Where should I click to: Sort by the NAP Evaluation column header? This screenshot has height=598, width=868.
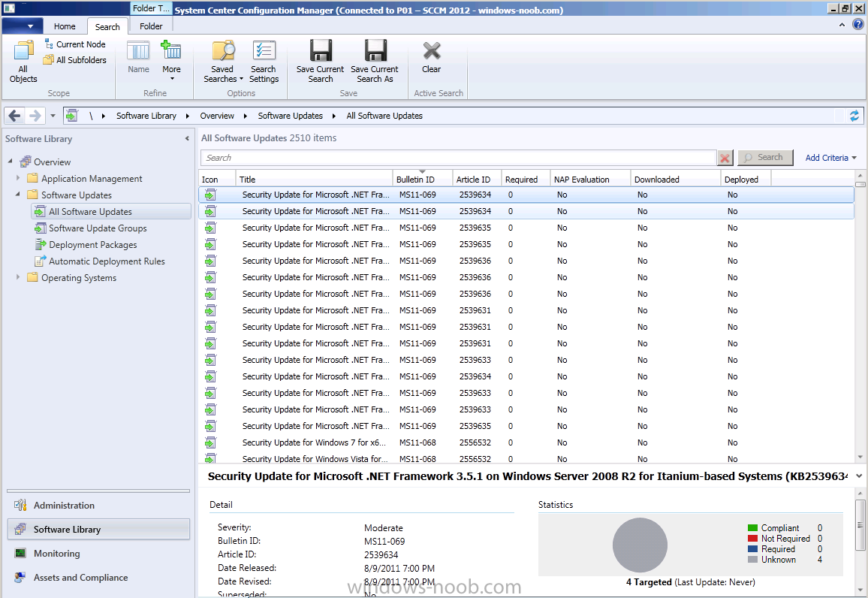(x=590, y=180)
